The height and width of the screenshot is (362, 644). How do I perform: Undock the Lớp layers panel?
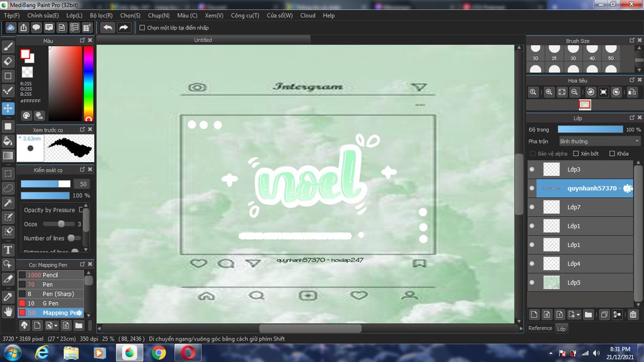[631, 118]
